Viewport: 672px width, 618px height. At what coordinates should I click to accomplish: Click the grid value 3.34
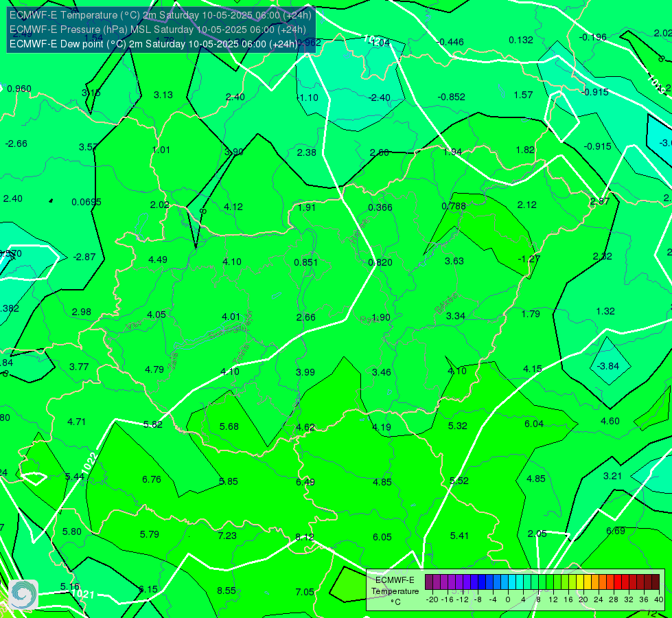click(x=455, y=316)
